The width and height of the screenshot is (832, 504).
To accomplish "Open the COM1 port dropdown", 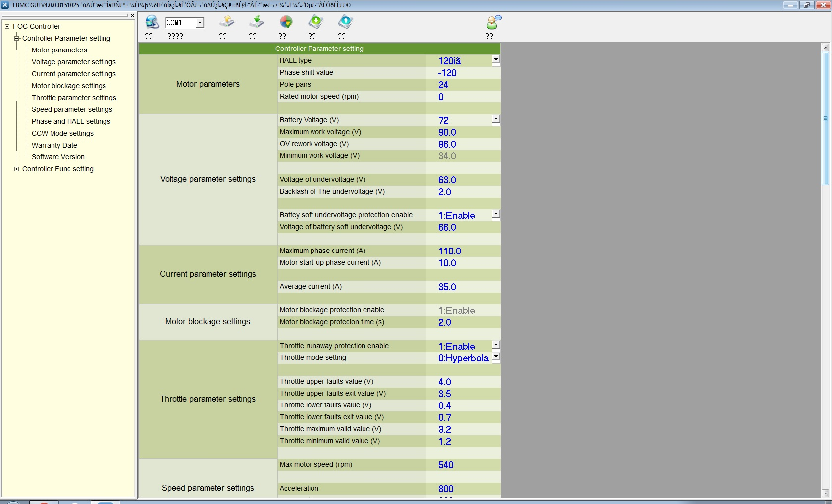I will (199, 23).
